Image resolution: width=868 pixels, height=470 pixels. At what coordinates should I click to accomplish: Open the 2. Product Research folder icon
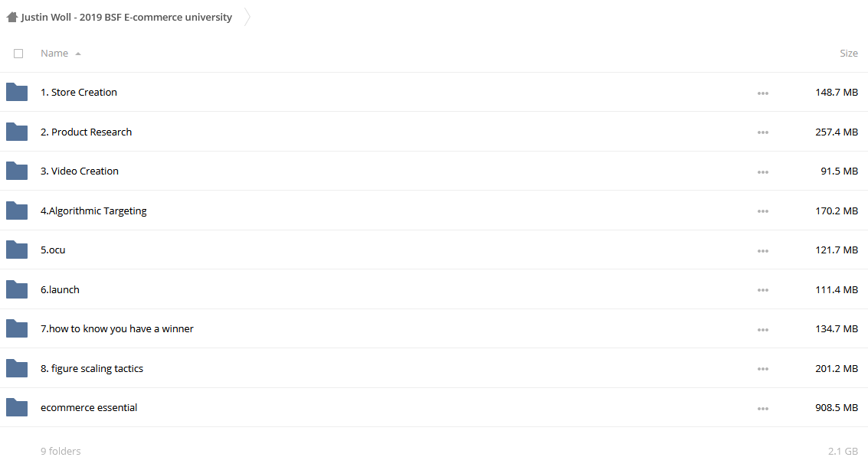(17, 132)
